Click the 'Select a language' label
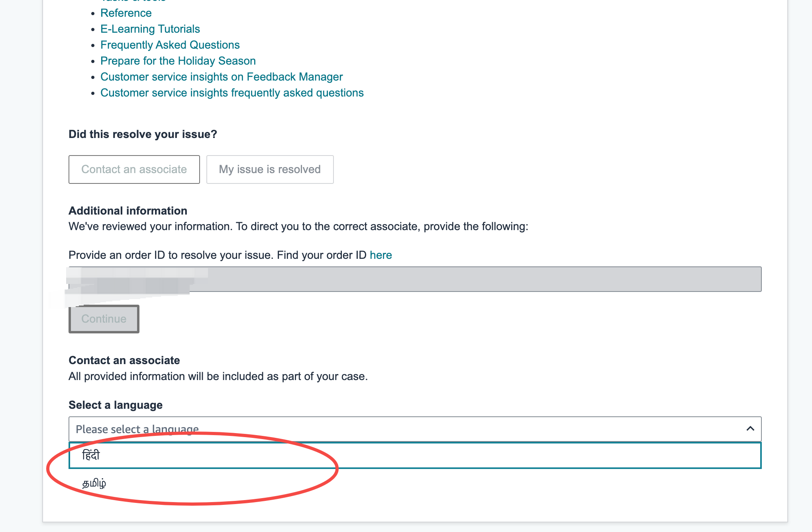Image resolution: width=812 pixels, height=532 pixels. tap(116, 405)
